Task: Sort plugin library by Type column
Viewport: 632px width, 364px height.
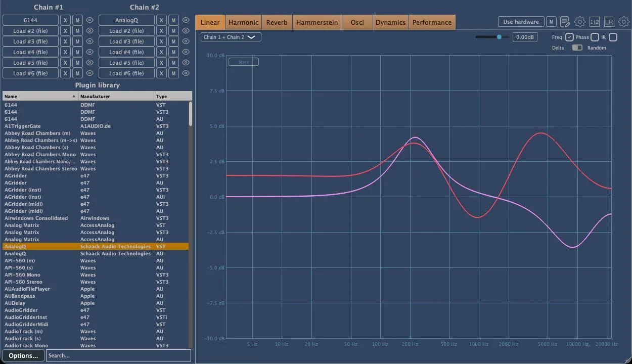Action: pos(173,96)
